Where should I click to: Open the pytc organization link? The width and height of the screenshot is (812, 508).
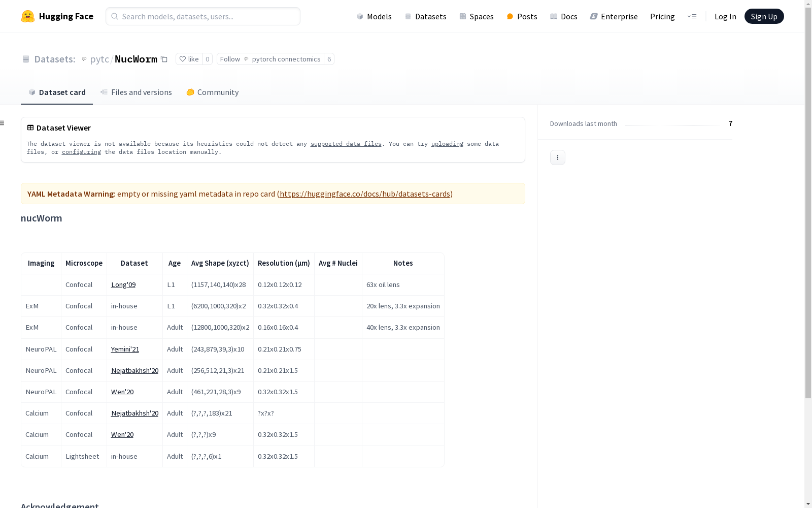pos(99,59)
